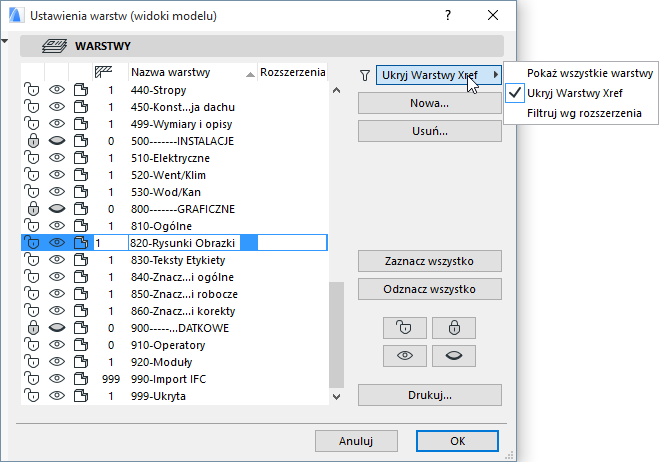Open the Ukryj Warstwy Xref dropdown
659x462 pixels.
pos(437,74)
